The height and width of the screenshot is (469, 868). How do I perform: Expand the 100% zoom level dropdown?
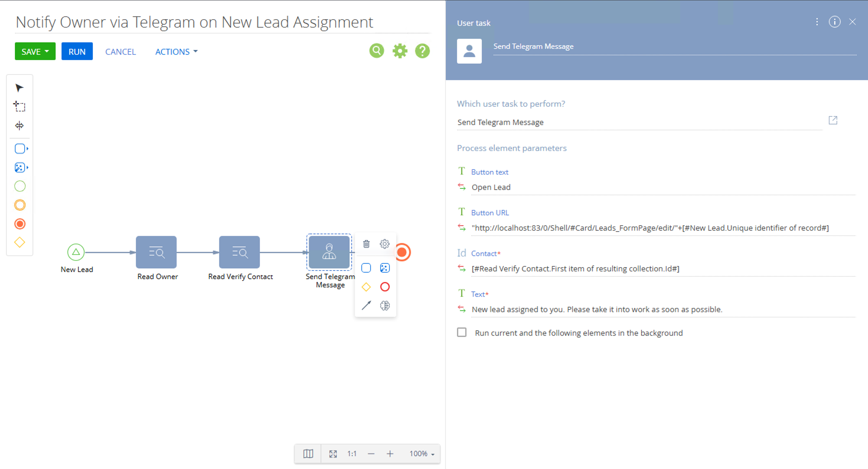tap(422, 453)
